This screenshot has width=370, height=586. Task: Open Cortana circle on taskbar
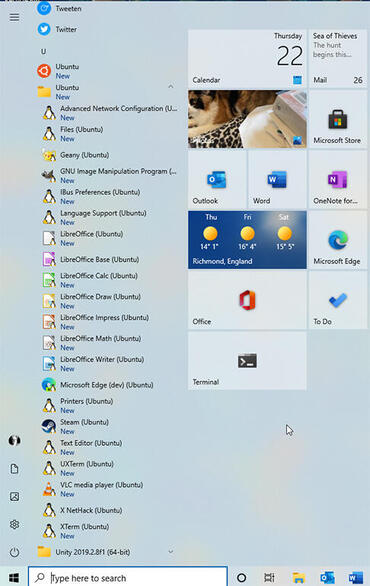pos(242,578)
